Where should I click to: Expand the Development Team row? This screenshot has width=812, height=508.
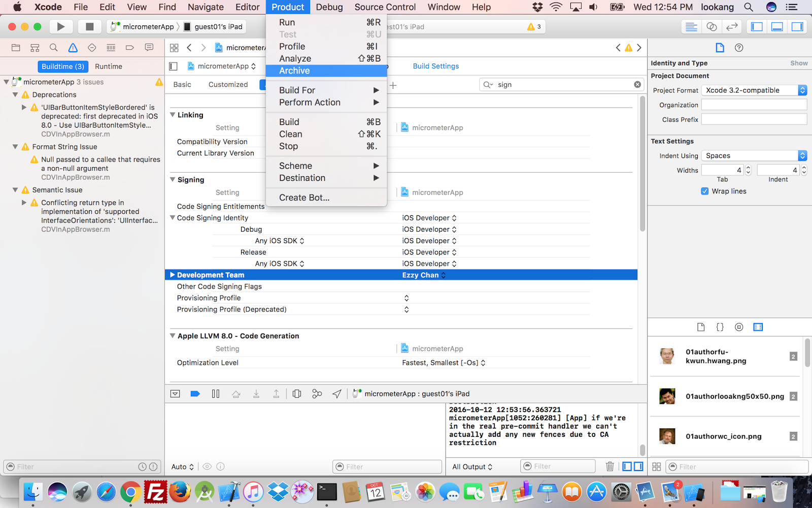(x=173, y=275)
